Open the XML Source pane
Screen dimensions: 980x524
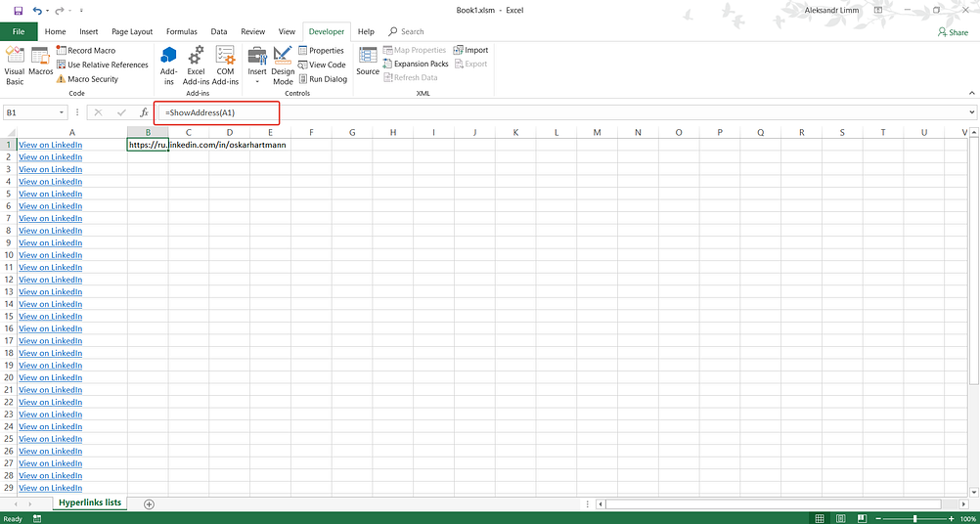(x=368, y=62)
